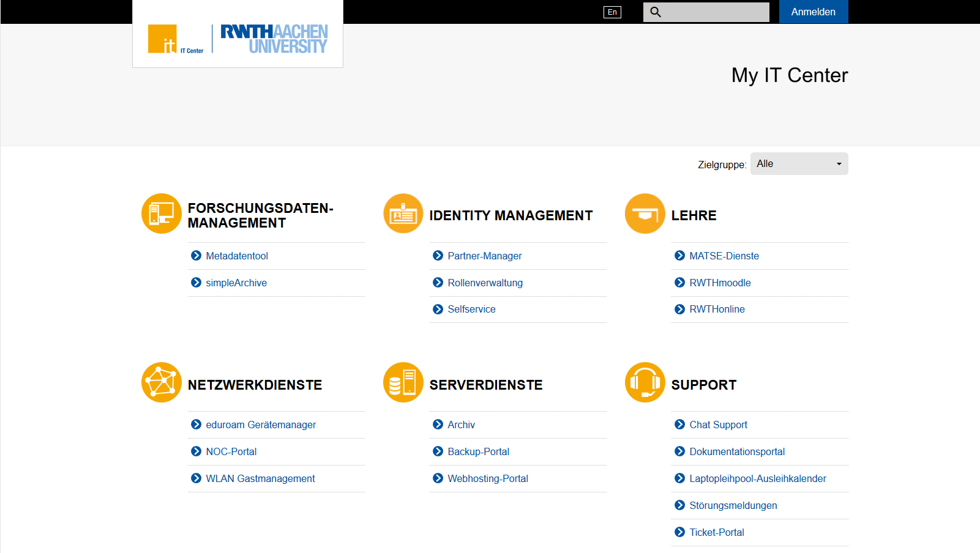Image resolution: width=980 pixels, height=553 pixels.
Task: Open the Partner-Manager link
Action: pyautogui.click(x=484, y=256)
